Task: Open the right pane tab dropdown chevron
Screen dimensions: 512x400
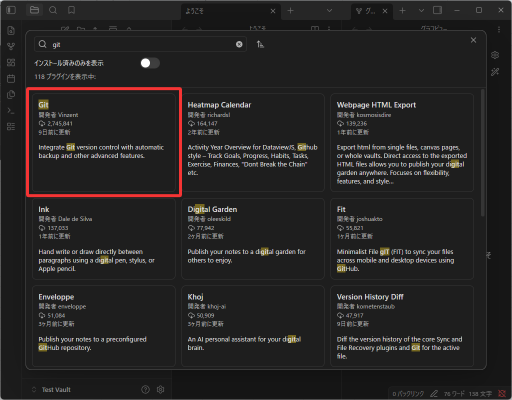Action: (421, 11)
